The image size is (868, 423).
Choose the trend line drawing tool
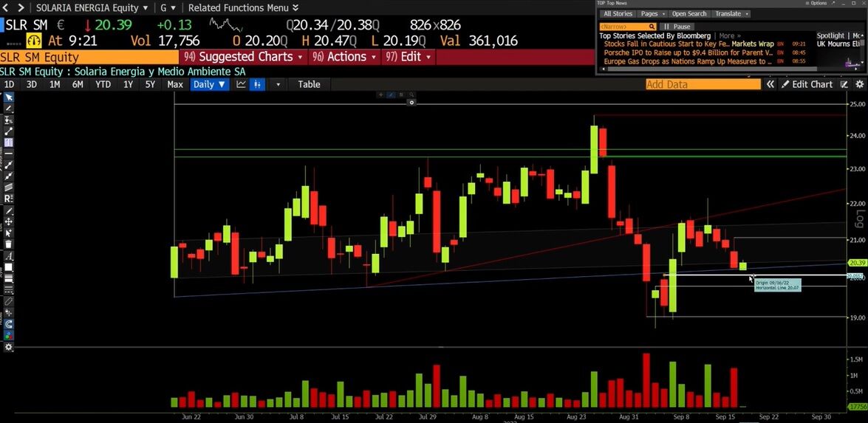coord(9,131)
